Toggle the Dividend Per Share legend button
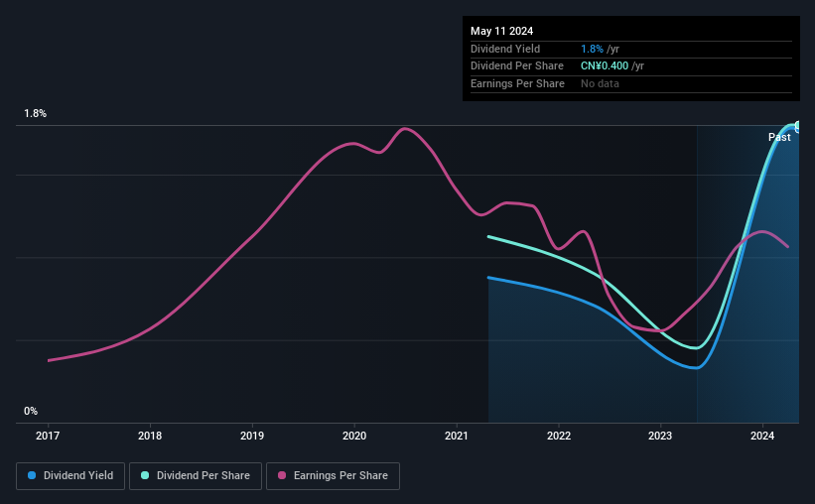The image size is (815, 504). tap(196, 476)
